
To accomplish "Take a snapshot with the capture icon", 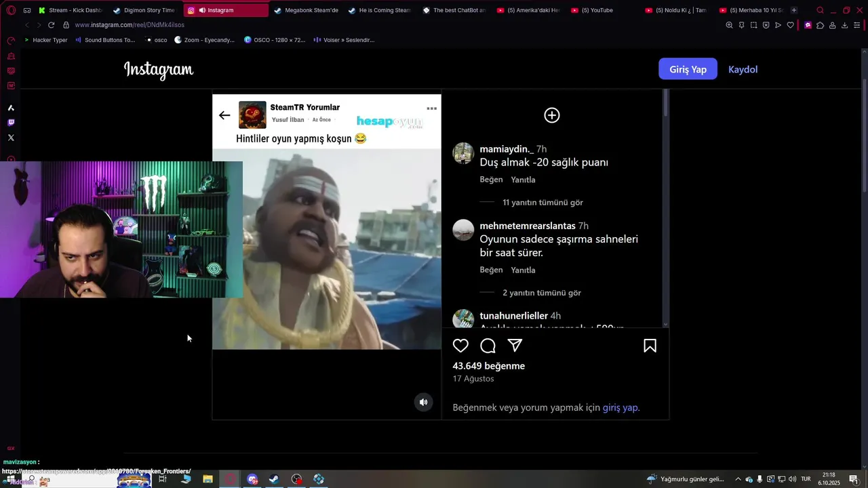I will pyautogui.click(x=753, y=25).
